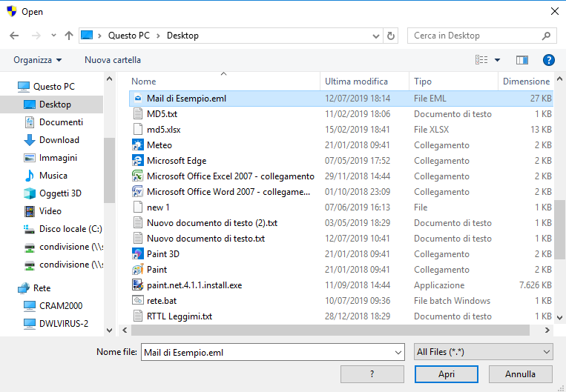Select Nuovo documento di testo.txt icon
The image size is (566, 392).
[x=137, y=239]
